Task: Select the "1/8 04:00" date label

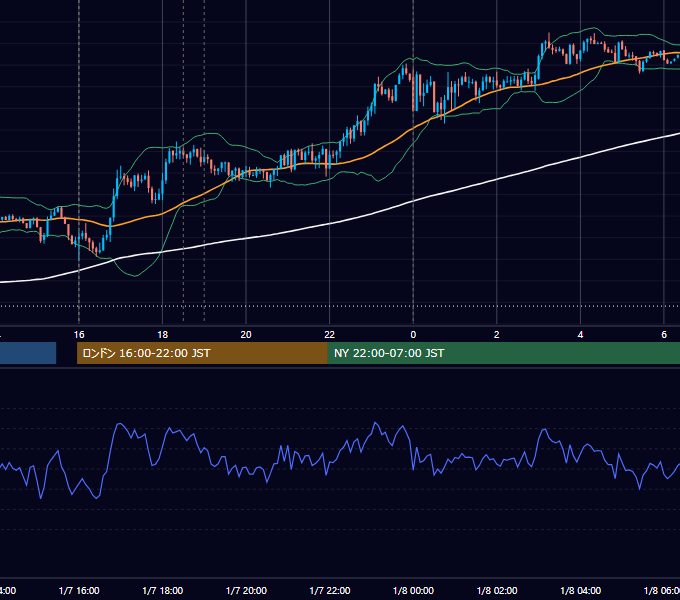Action: (x=581, y=590)
